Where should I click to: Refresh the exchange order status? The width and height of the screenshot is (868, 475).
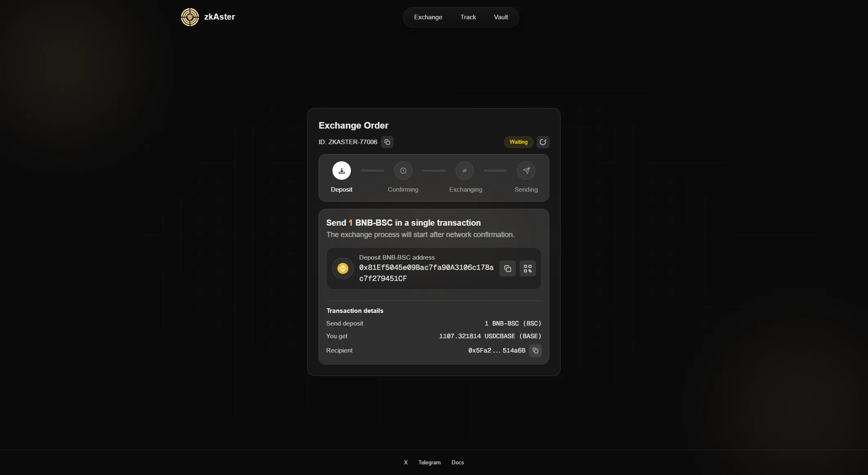pyautogui.click(x=543, y=142)
